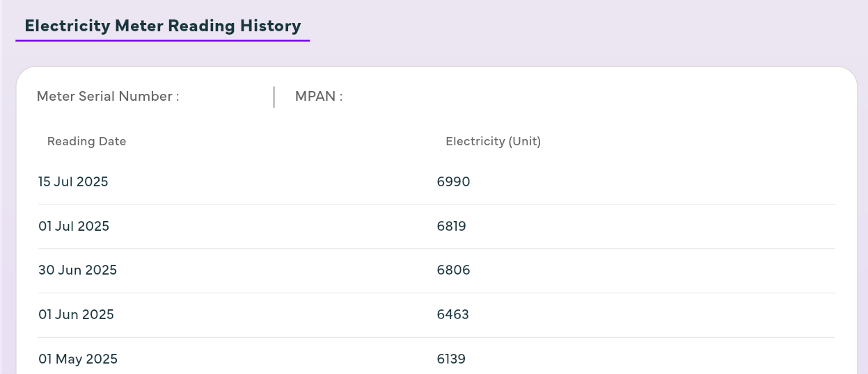Click the MPAN label
This screenshot has width=868, height=374.
pyautogui.click(x=319, y=97)
